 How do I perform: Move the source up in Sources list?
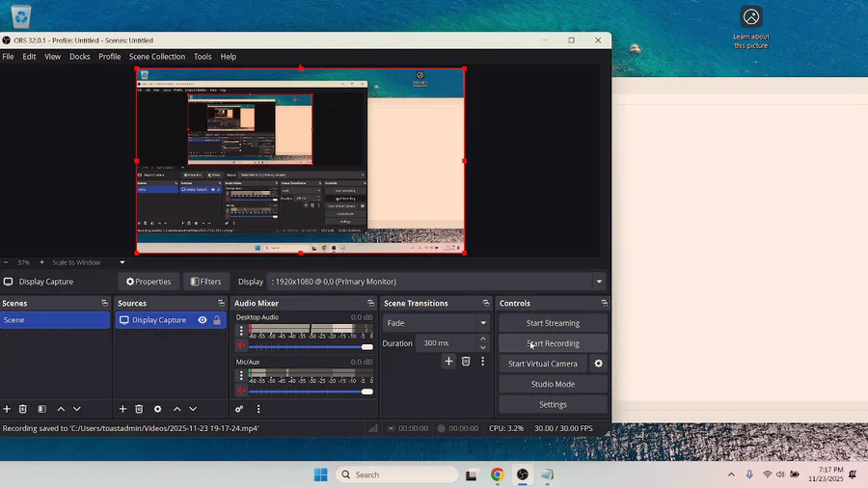176,409
